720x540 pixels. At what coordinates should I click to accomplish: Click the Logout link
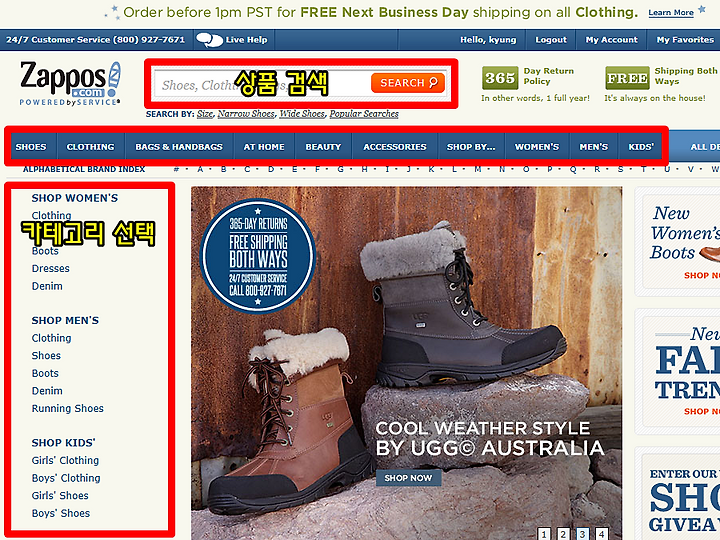(551, 40)
